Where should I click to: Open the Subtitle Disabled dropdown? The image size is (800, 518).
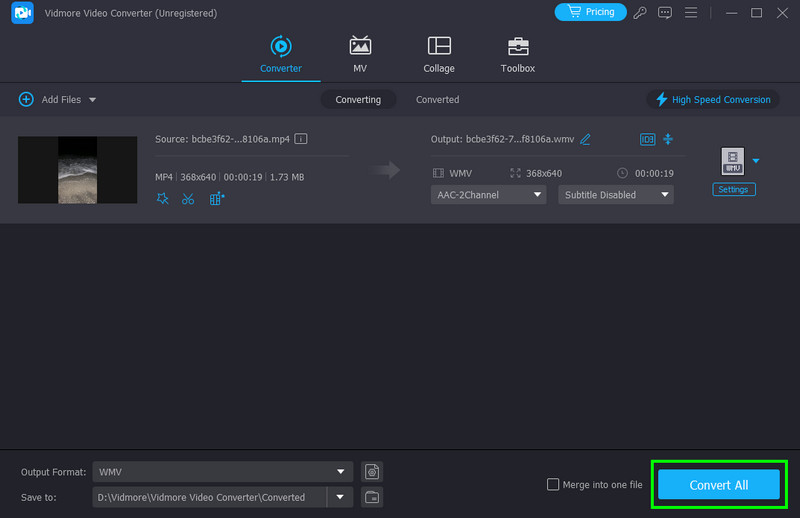(x=615, y=195)
